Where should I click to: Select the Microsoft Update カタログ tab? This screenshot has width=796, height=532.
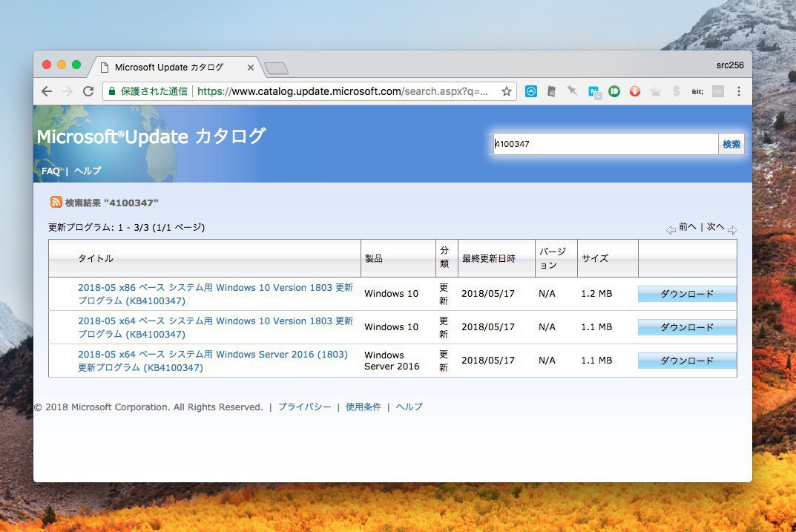click(175, 67)
